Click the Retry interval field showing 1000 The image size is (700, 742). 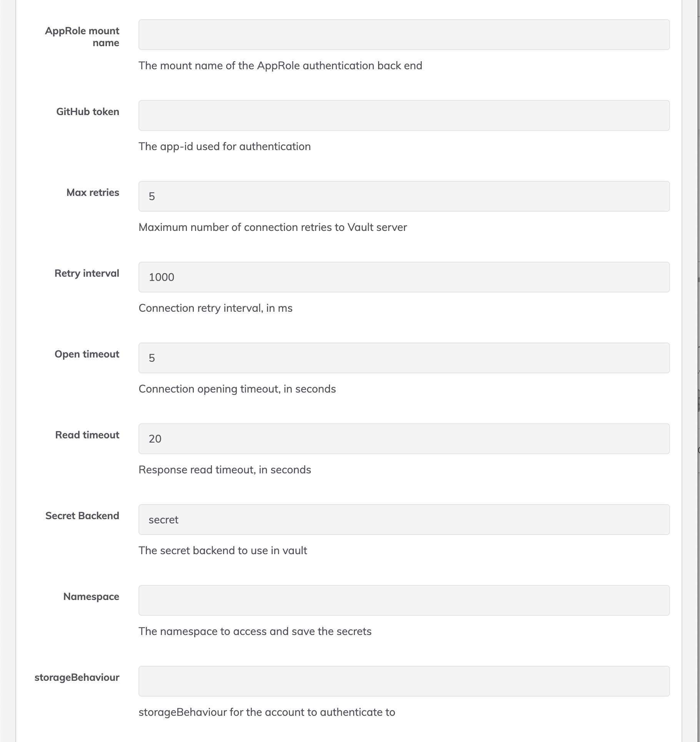point(404,277)
